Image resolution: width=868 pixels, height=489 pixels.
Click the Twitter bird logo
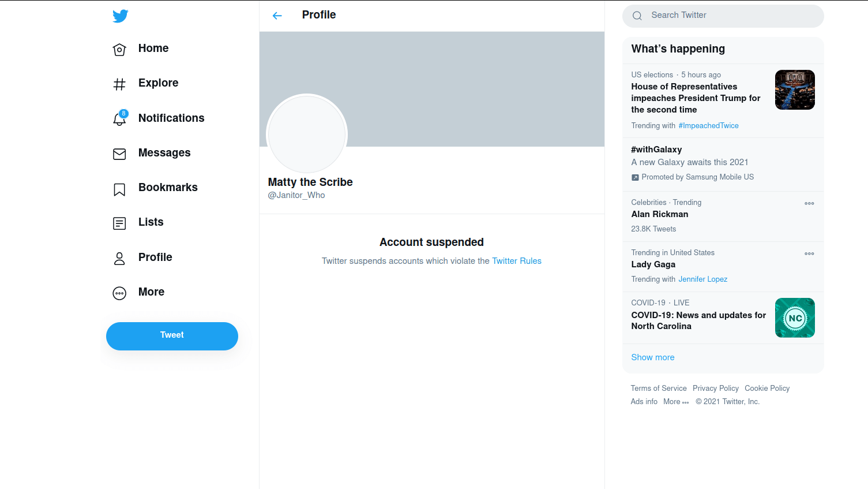[x=121, y=16]
